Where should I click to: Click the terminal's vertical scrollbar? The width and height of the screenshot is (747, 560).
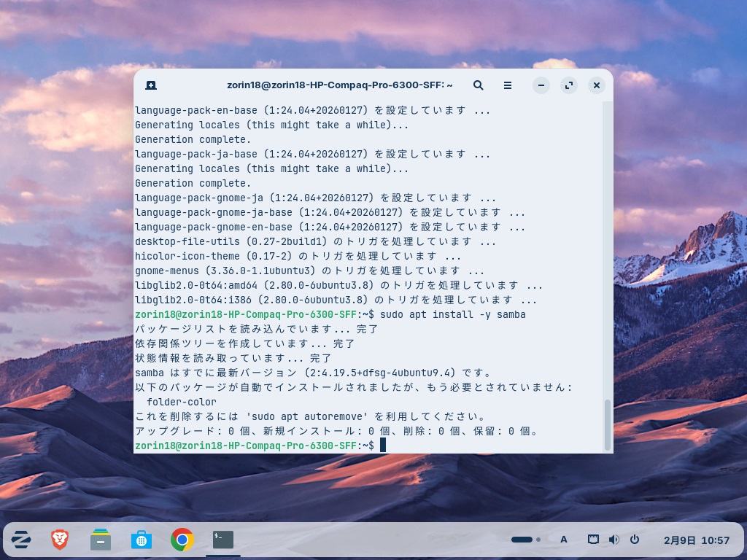click(607, 424)
